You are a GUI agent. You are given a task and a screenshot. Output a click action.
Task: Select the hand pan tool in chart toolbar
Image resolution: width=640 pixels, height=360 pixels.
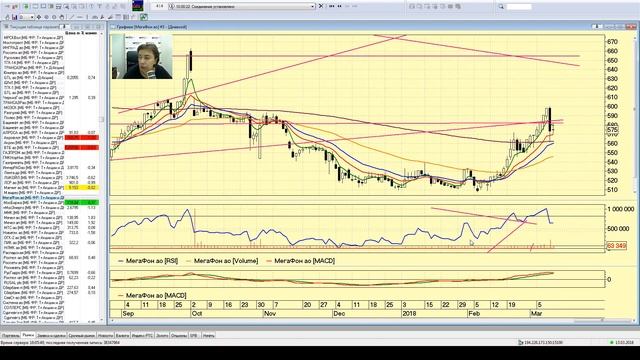(62, 17)
